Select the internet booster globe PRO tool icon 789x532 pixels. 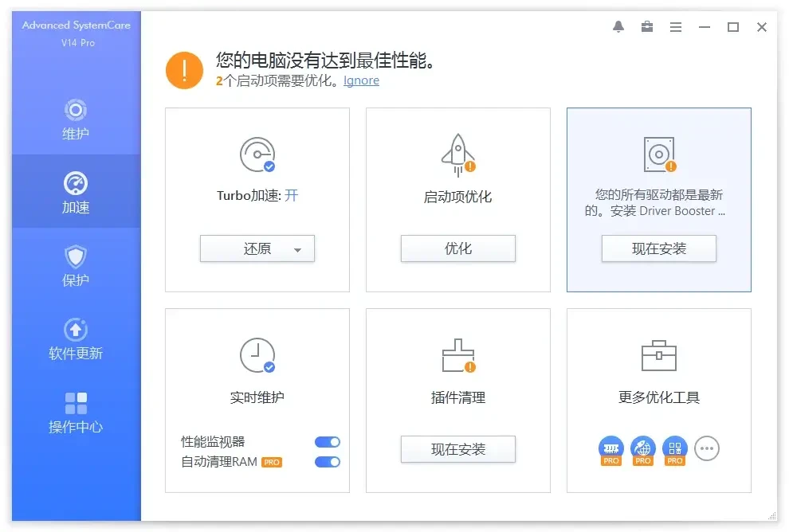pyautogui.click(x=642, y=448)
